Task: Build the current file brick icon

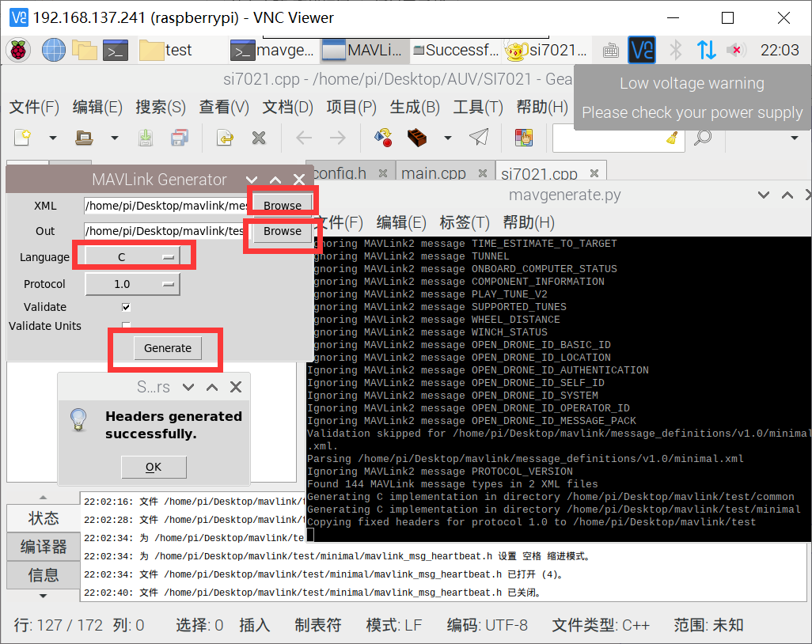Action: (x=417, y=138)
